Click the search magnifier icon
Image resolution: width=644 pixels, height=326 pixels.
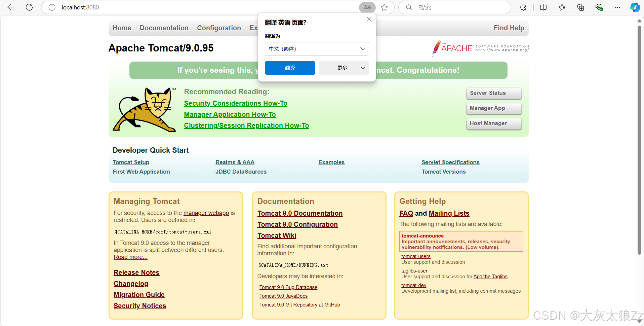click(409, 7)
